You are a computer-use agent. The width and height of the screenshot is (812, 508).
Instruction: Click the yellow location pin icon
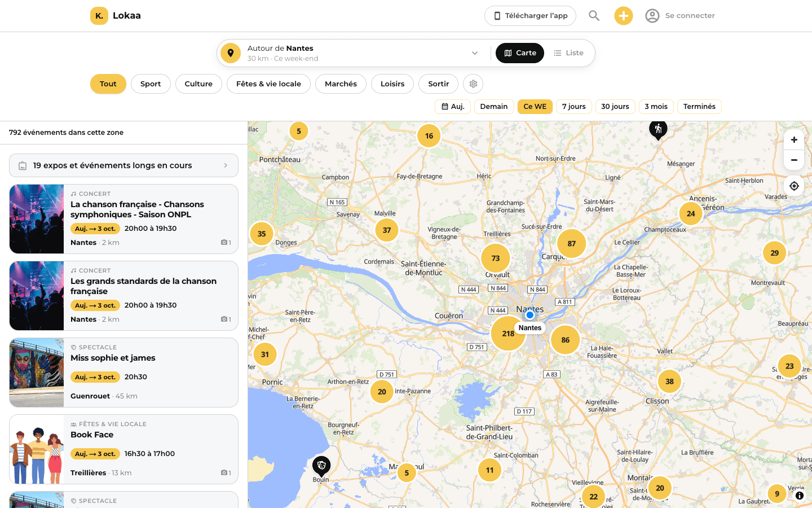coord(231,53)
